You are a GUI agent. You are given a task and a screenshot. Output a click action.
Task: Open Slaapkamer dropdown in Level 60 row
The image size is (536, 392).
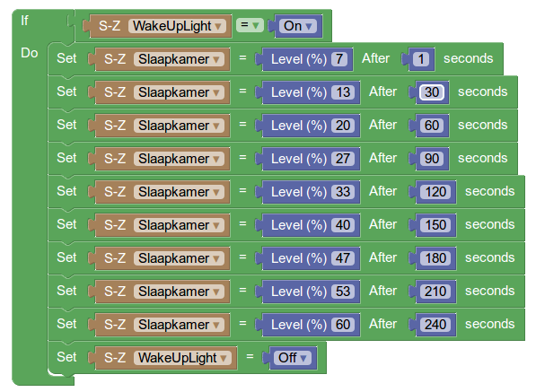(x=179, y=325)
